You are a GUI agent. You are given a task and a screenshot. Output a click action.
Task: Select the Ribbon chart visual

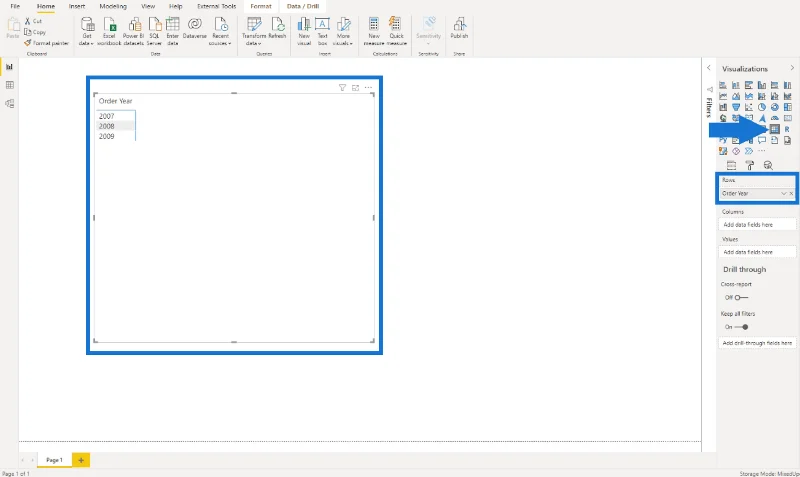[x=787, y=96]
